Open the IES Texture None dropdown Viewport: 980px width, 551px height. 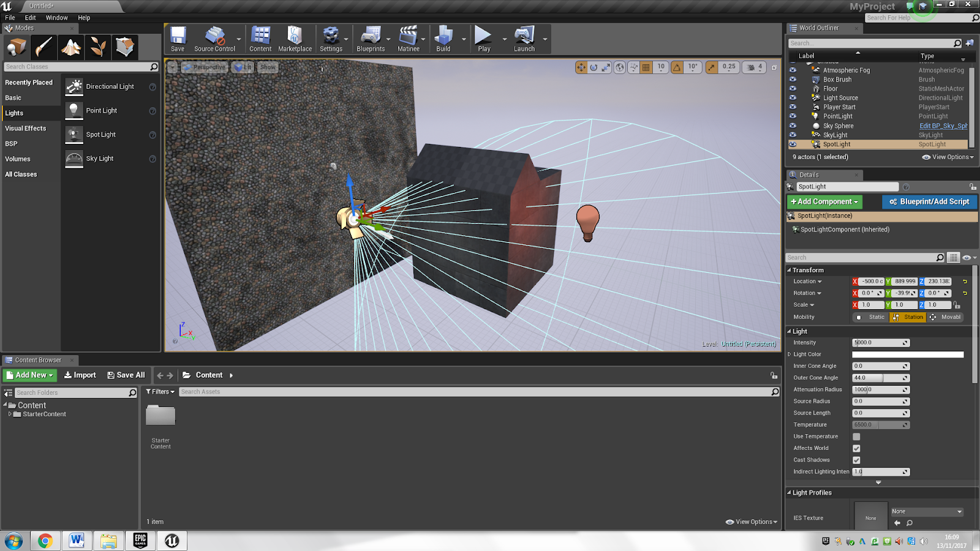click(x=927, y=511)
